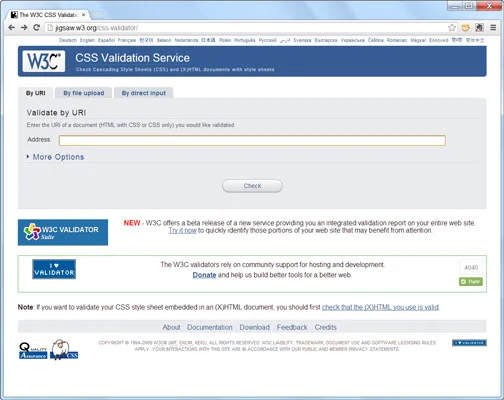Close the W3C CSS Validator tab
The image size is (504, 400).
83,15
